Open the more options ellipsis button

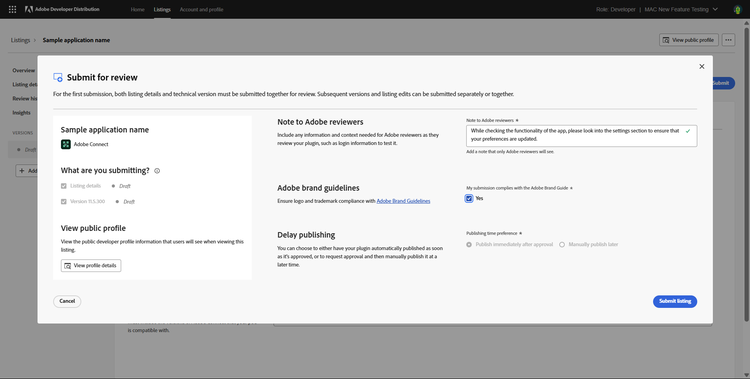coord(728,40)
